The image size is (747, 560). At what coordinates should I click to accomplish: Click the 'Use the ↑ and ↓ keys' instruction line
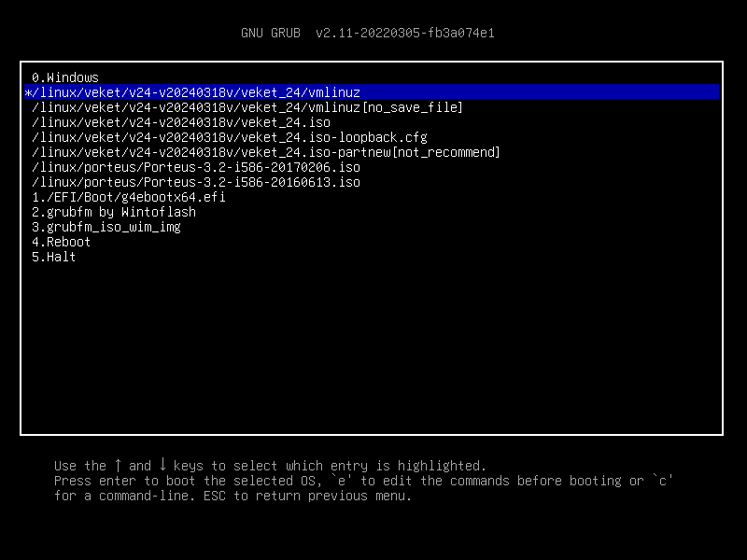tap(270, 465)
